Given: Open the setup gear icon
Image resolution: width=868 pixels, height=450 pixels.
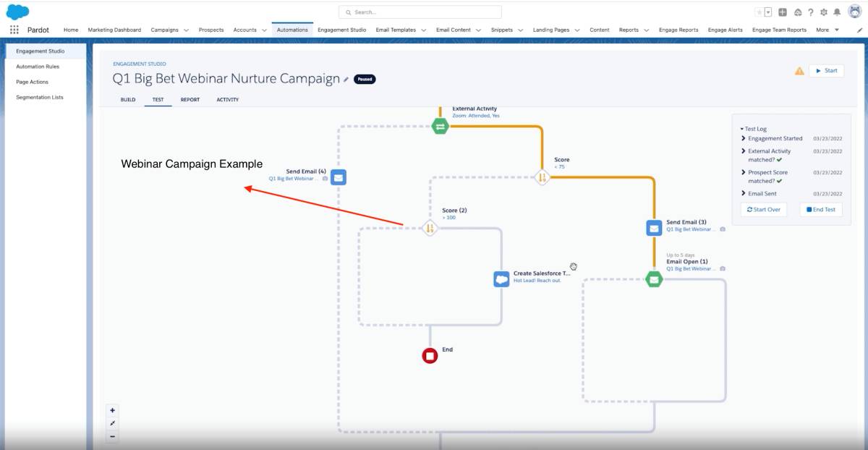Looking at the screenshot, I should click(823, 12).
